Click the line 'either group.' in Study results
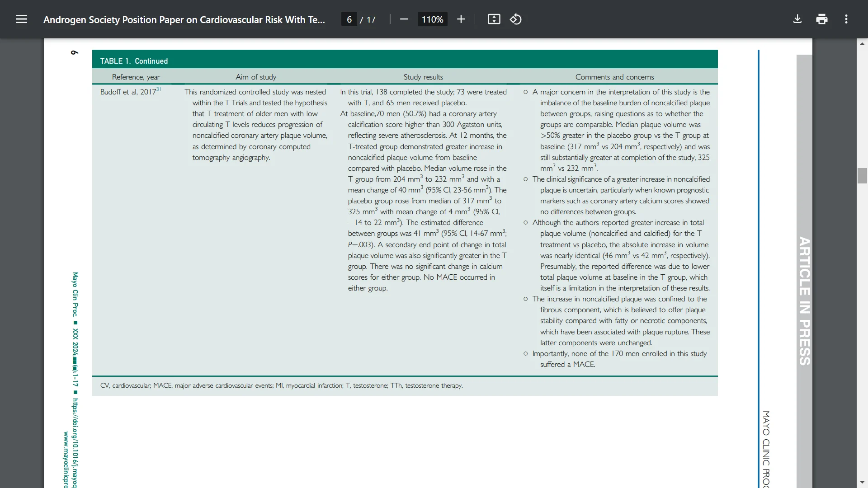This screenshot has height=488, width=868. point(368,288)
